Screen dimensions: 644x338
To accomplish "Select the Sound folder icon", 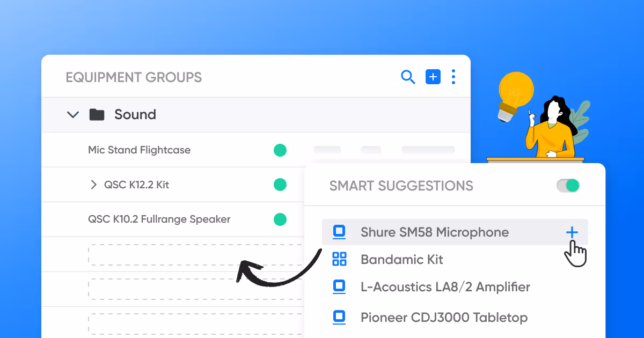I will pyautogui.click(x=97, y=114).
